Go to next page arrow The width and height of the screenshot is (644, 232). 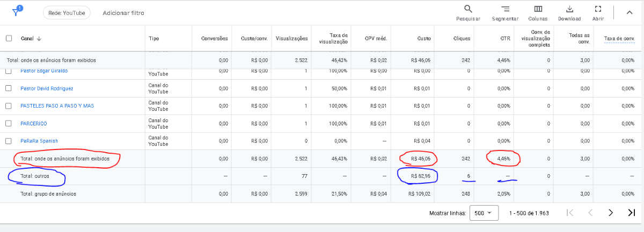[611, 213]
